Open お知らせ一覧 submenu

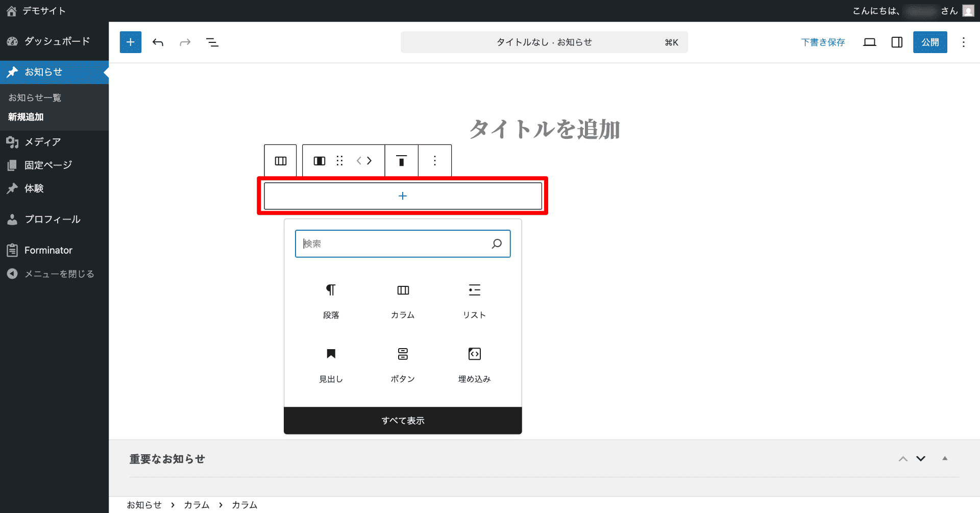point(35,97)
